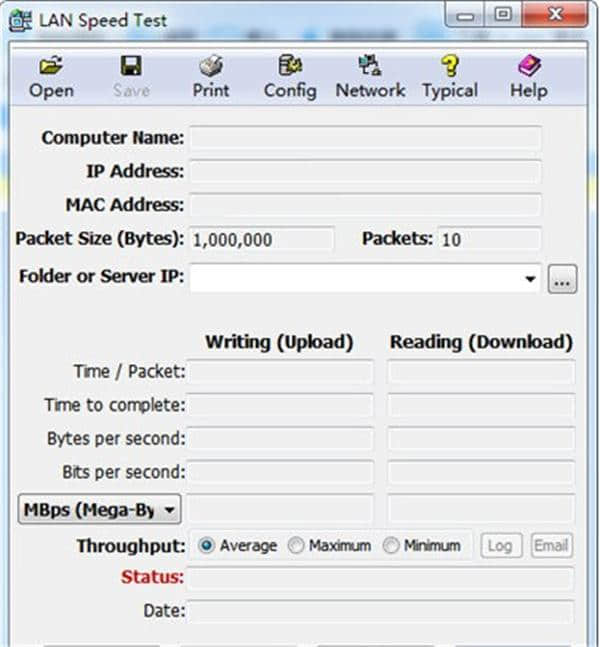Click the Email button
600x647 pixels.
pos(551,546)
